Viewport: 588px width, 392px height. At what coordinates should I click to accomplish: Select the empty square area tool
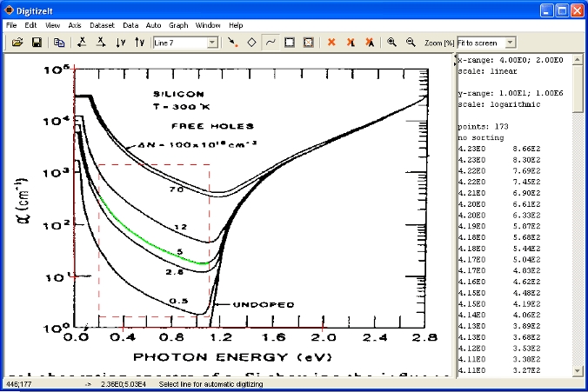(x=290, y=42)
